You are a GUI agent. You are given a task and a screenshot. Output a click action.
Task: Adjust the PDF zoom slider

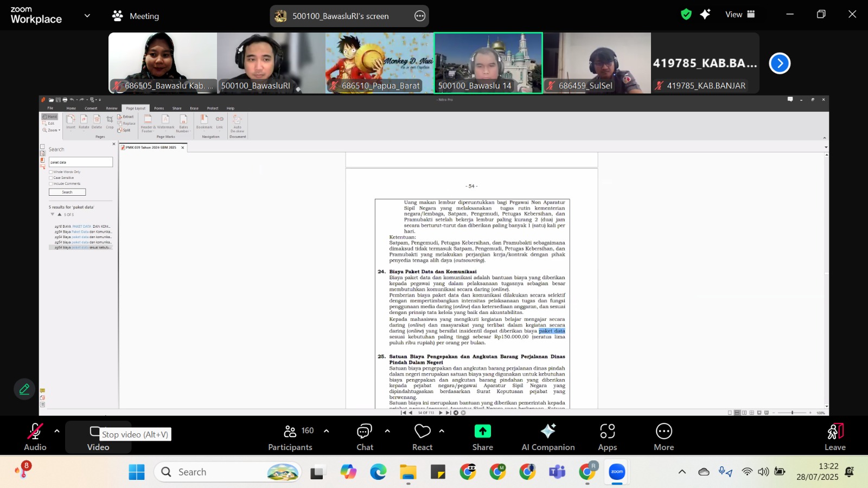pos(792,413)
